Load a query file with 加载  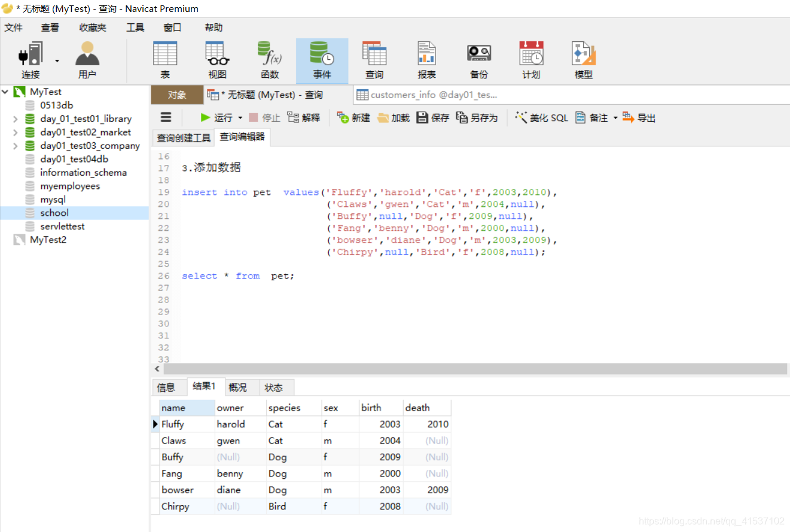(x=394, y=118)
